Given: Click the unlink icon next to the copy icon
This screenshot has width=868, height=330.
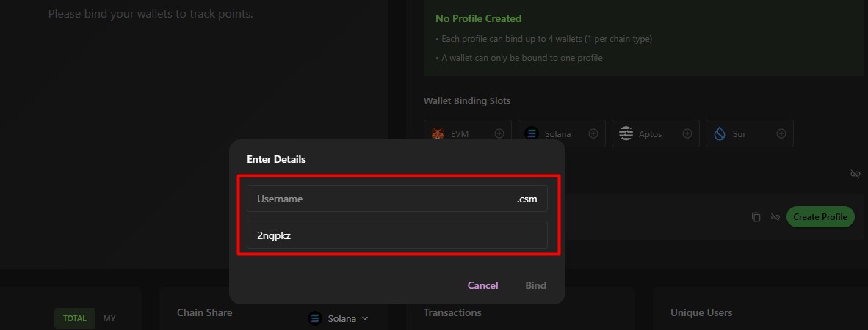Looking at the screenshot, I should (775, 217).
